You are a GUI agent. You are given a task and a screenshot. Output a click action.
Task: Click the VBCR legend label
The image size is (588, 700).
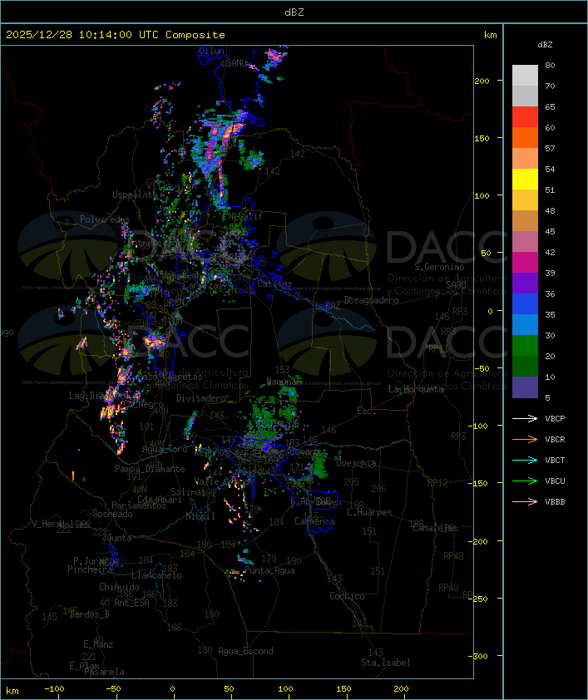pos(555,439)
